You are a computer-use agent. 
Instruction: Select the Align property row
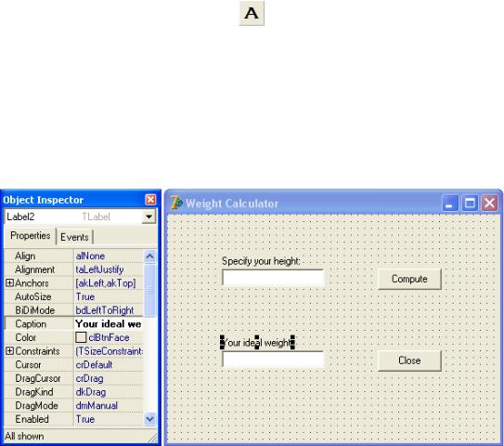73,256
